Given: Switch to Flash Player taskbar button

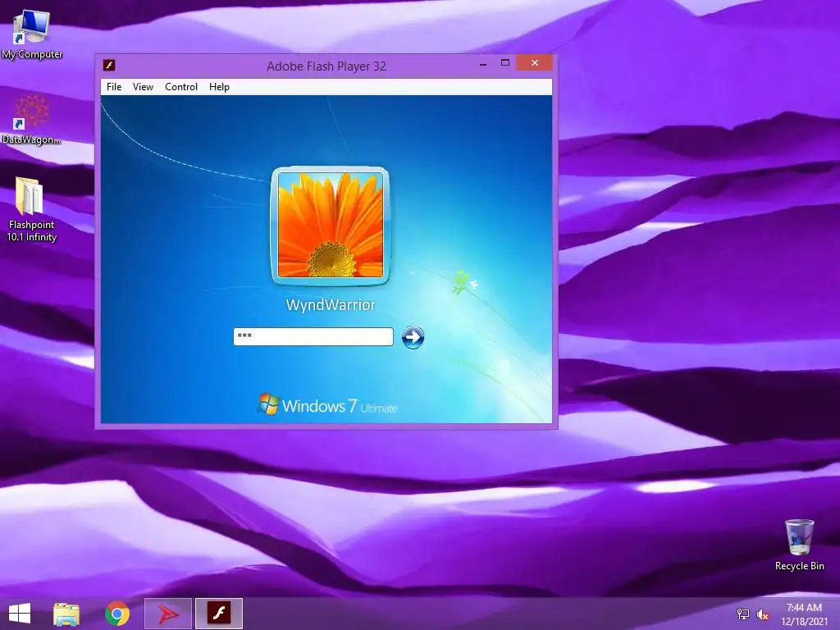Looking at the screenshot, I should click(219, 614).
